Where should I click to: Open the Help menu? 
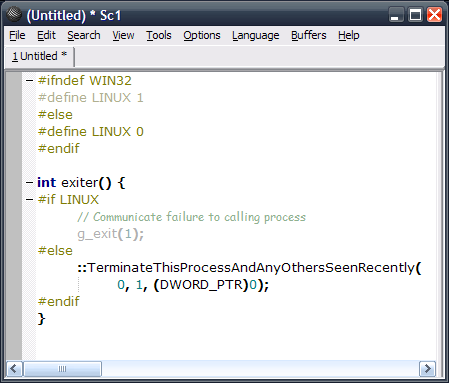[x=349, y=35]
